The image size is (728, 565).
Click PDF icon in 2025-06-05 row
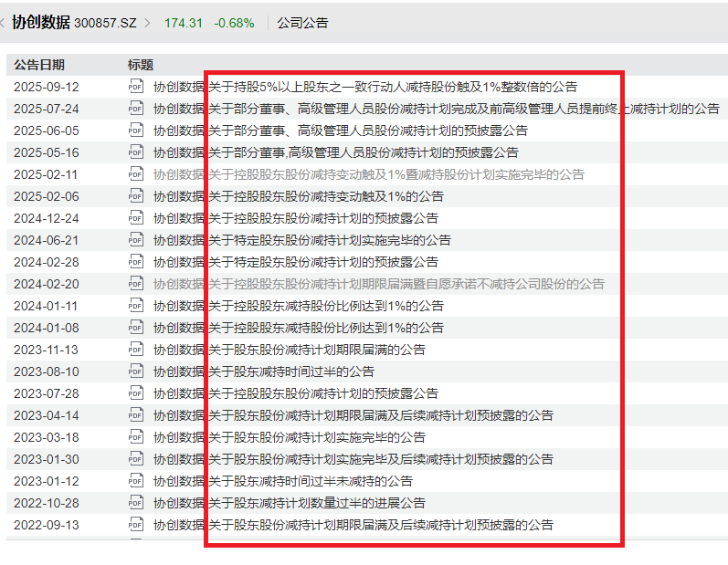(136, 130)
